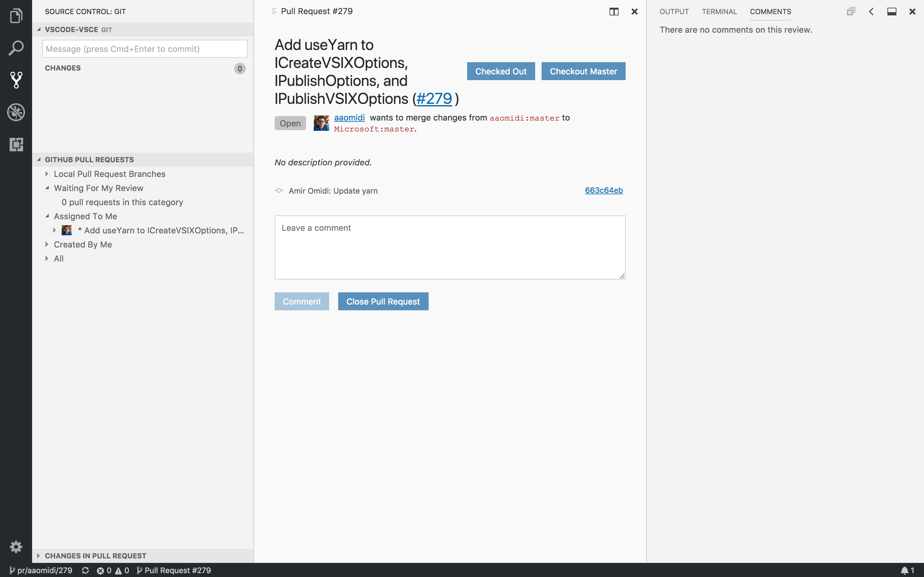Screen dimensions: 924x577
Task: Toggle open editors stack icon
Action: click(851, 12)
